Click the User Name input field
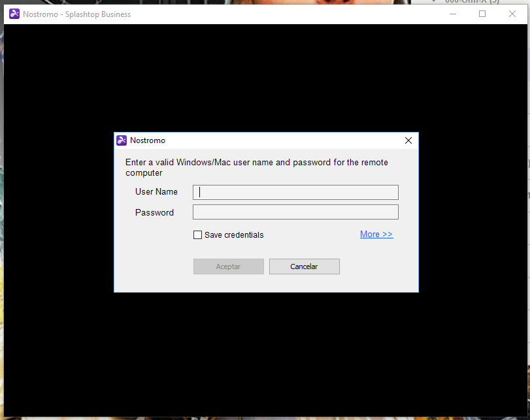 coord(295,192)
